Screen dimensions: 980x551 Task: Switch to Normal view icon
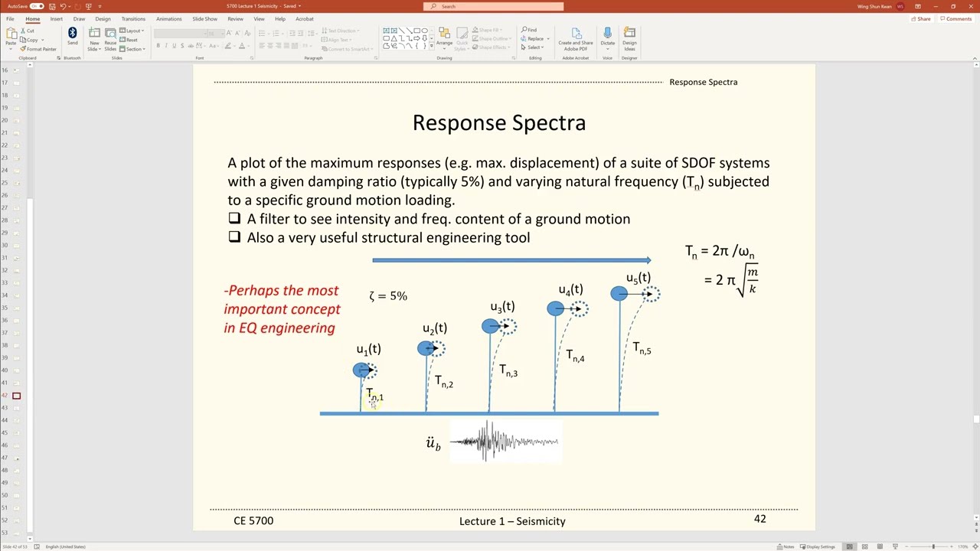pos(849,546)
